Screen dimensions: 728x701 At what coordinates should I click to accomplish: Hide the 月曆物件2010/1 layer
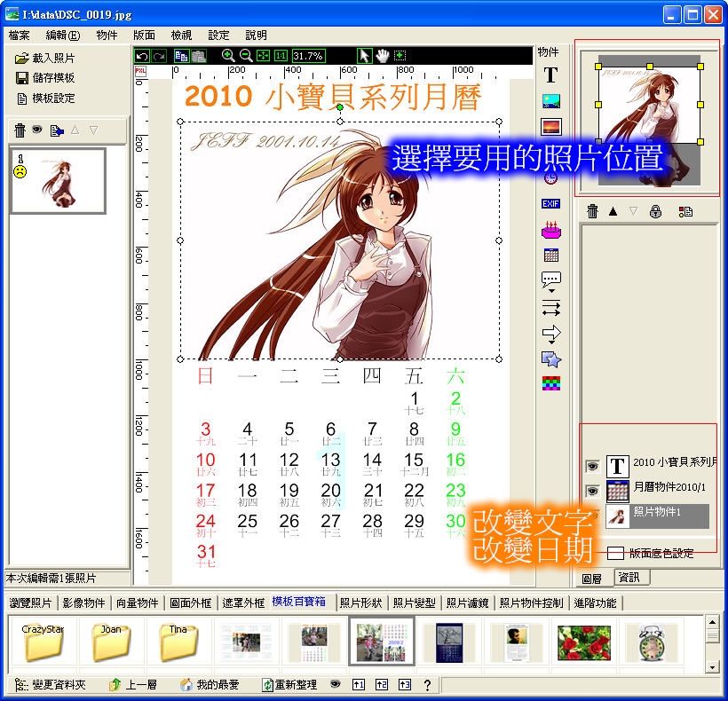(x=592, y=491)
